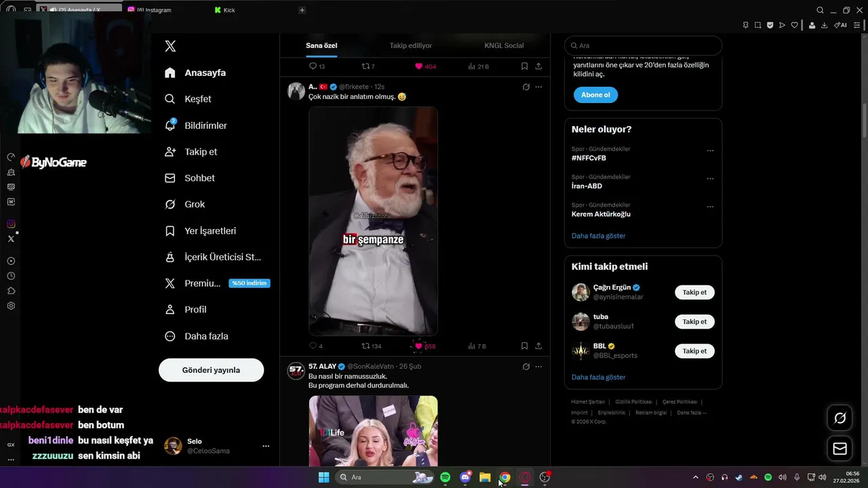This screenshot has width=868, height=488.
Task: Open the Windows Start menu
Action: pyautogui.click(x=323, y=477)
